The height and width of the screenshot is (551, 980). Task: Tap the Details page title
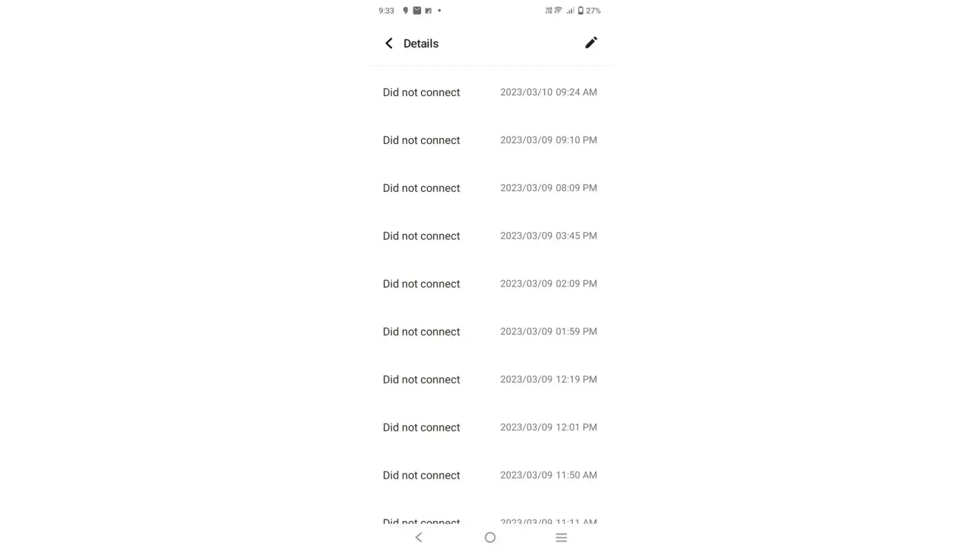pyautogui.click(x=421, y=44)
